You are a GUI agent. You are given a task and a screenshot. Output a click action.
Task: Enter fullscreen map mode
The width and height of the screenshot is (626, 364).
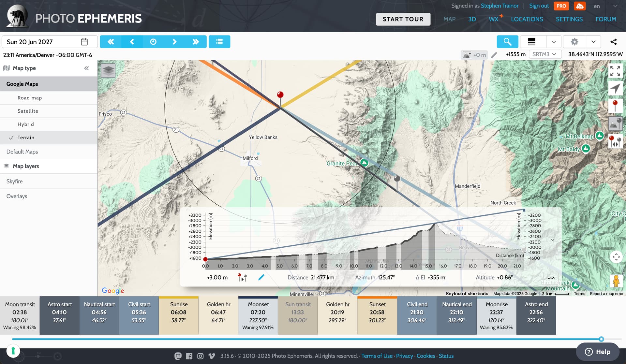615,71
